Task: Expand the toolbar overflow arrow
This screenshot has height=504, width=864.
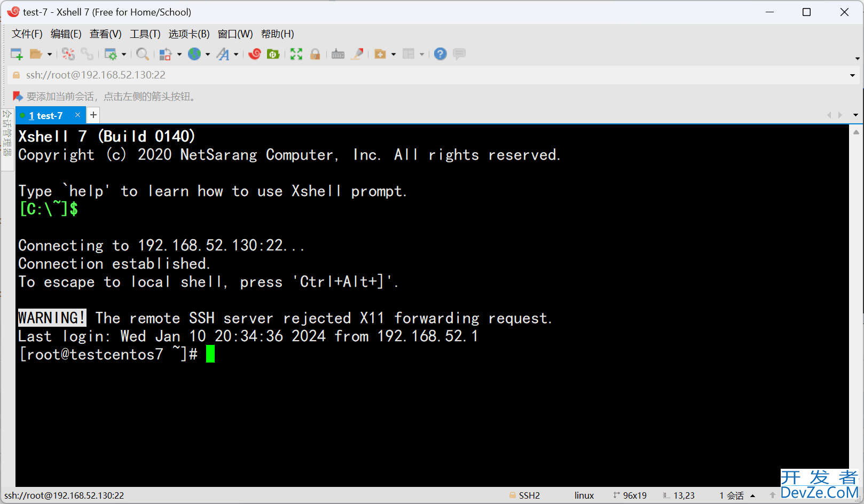Action: [858, 59]
